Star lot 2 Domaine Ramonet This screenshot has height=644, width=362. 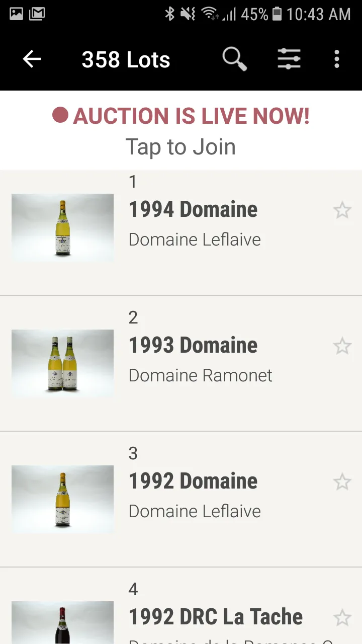point(342,346)
